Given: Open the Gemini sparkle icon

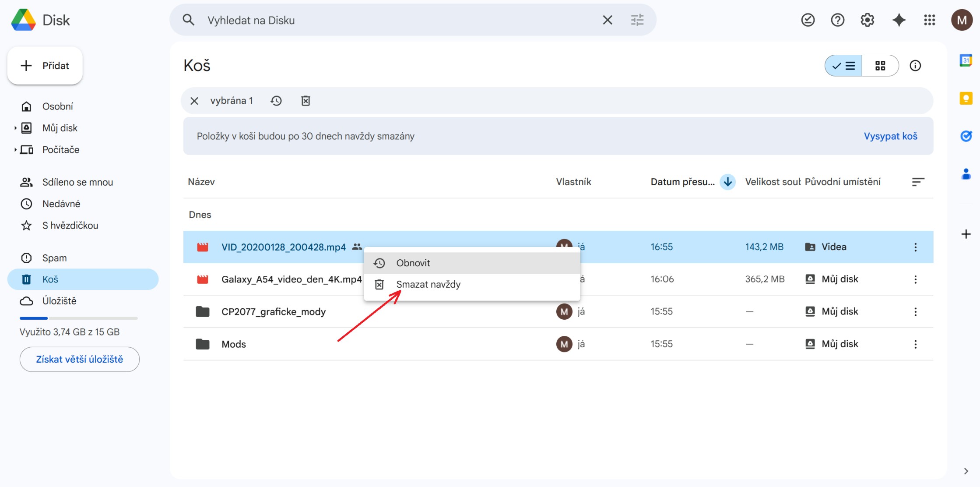Looking at the screenshot, I should [899, 20].
